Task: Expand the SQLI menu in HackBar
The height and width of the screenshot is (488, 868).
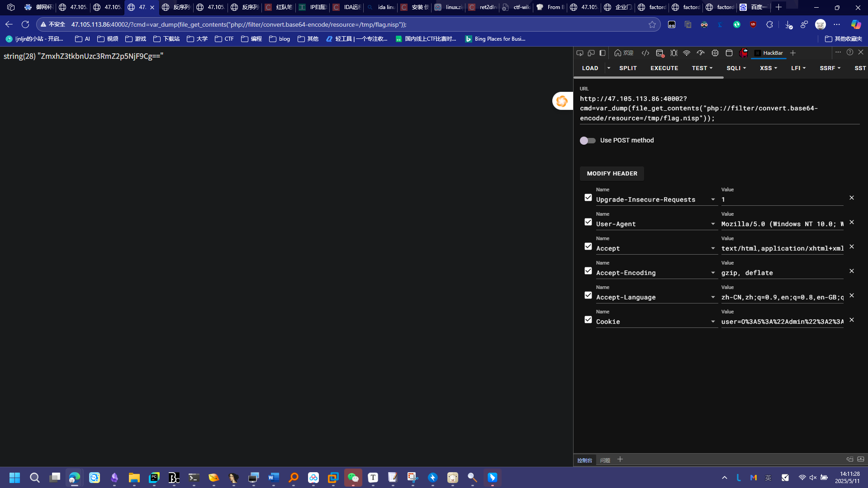Action: click(x=736, y=68)
